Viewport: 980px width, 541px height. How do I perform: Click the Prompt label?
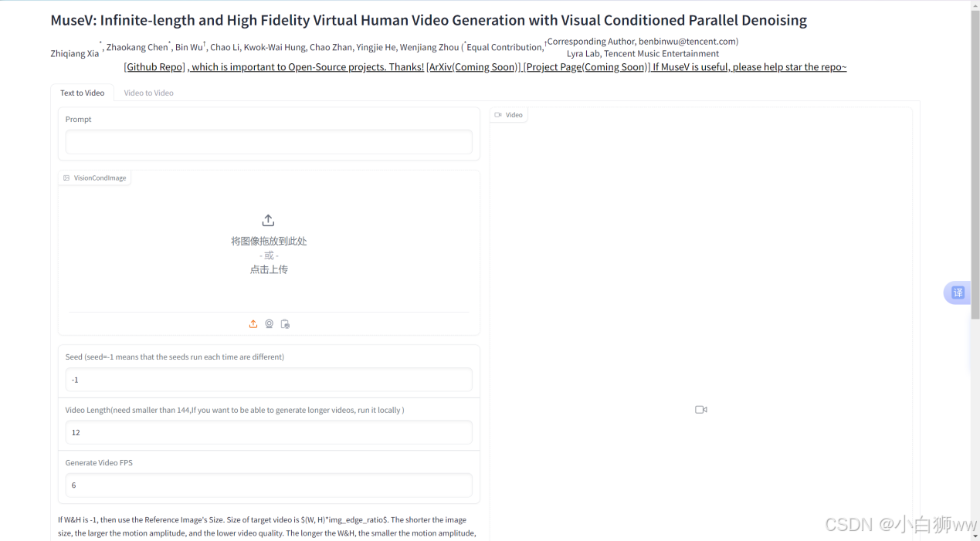(x=78, y=120)
